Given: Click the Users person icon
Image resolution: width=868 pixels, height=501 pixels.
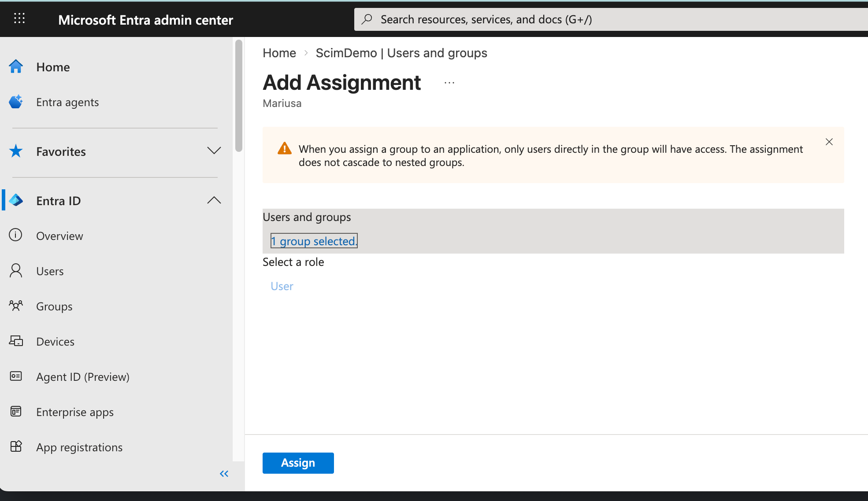Looking at the screenshot, I should tap(16, 270).
